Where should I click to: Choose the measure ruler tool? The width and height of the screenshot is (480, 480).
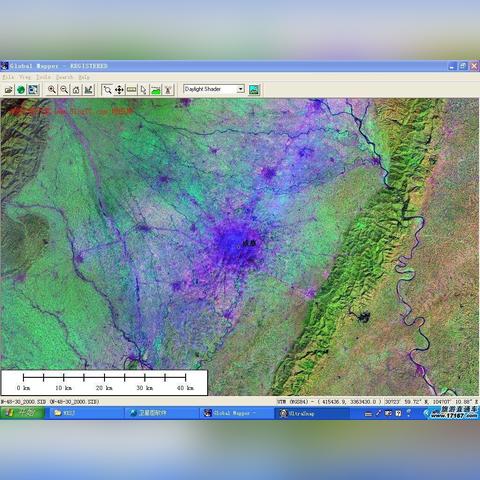132,90
